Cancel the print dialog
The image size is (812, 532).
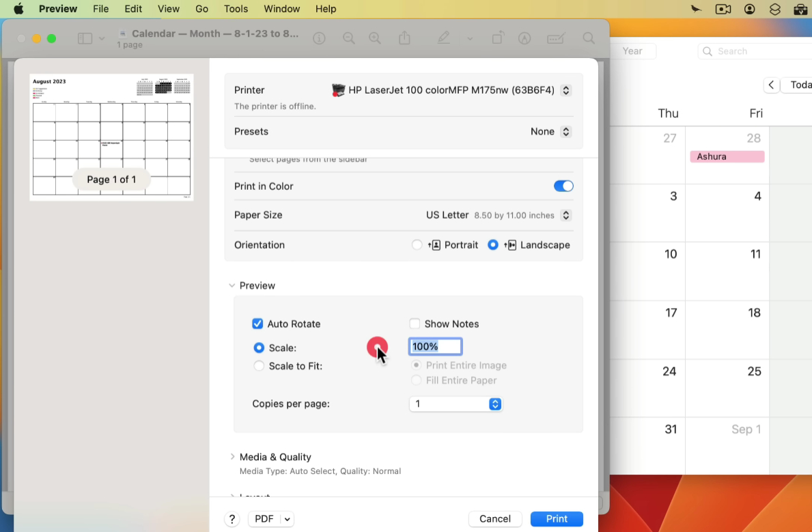coord(494,519)
